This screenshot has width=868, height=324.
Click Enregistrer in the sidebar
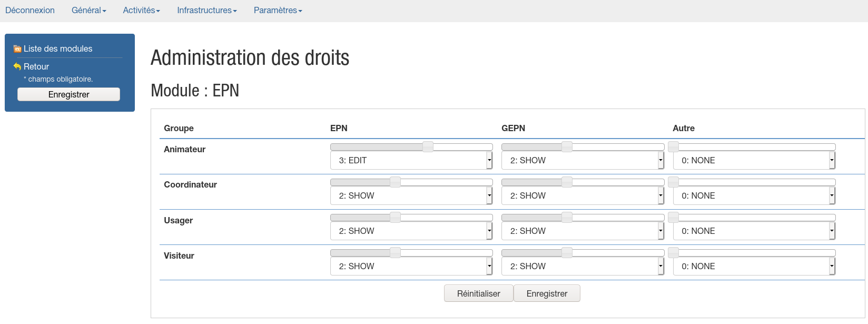68,94
